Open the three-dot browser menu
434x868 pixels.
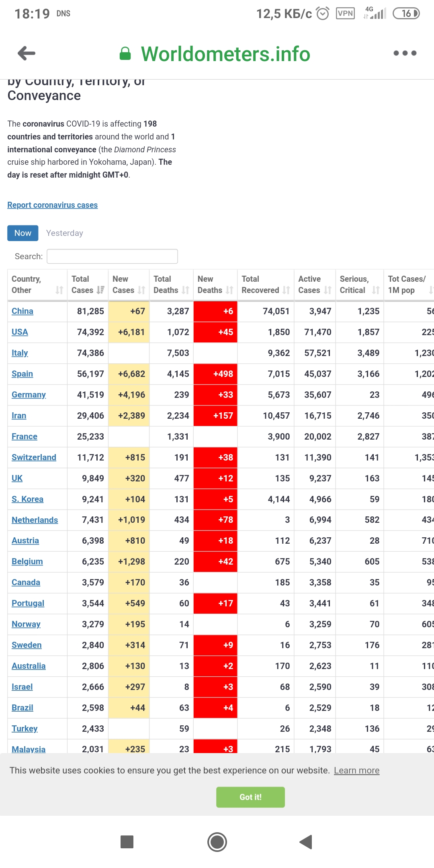405,53
